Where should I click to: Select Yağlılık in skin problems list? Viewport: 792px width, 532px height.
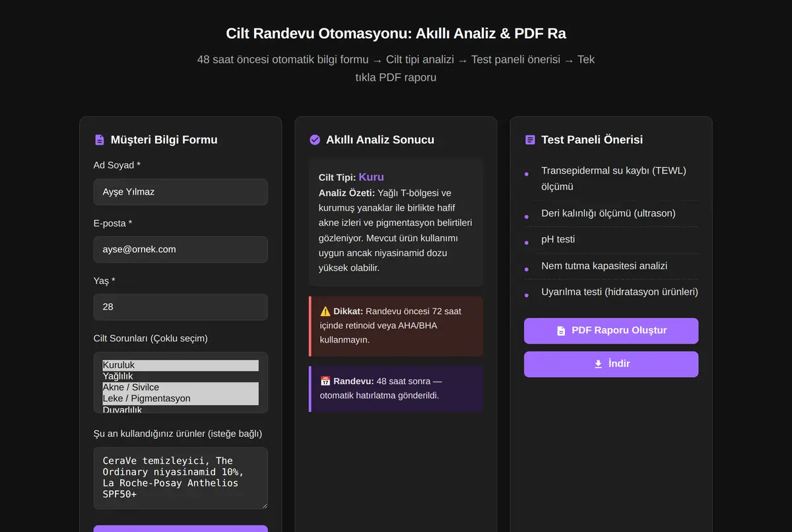180,376
